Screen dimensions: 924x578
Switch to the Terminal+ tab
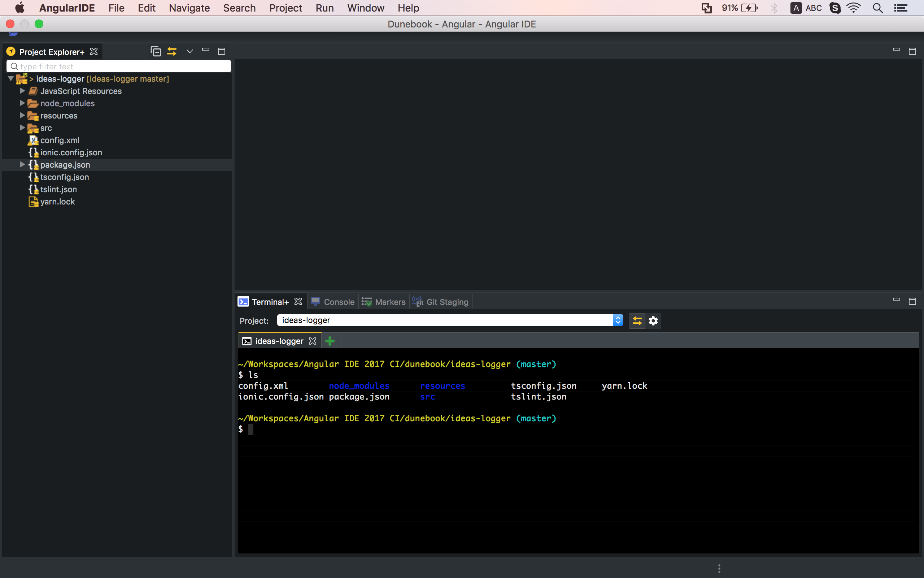[270, 302]
